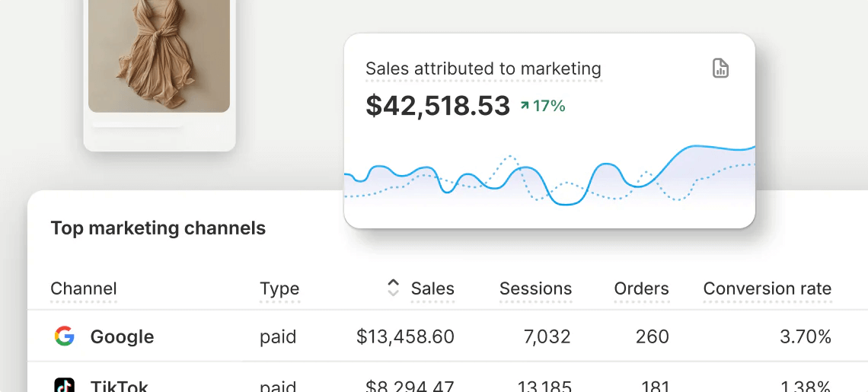The height and width of the screenshot is (392, 868).
Task: Click Google's $13,458.60 sales value
Action: tap(405, 336)
